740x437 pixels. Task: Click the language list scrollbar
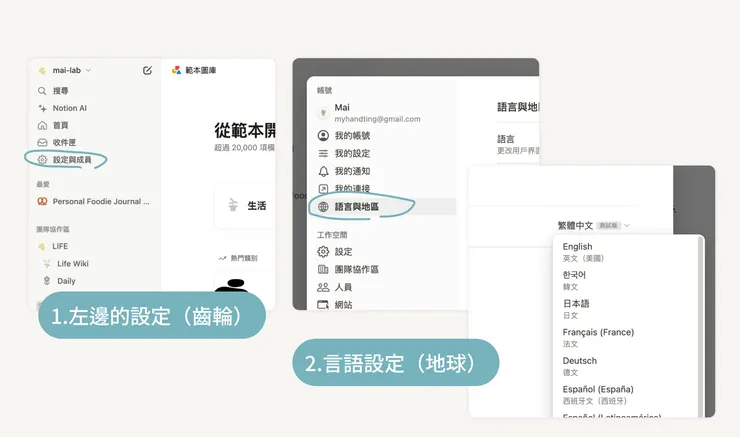700,326
